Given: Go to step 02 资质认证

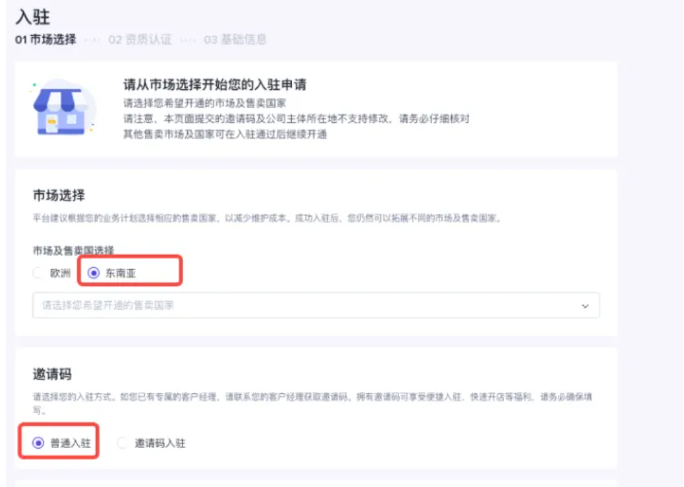Looking at the screenshot, I should pos(140,40).
